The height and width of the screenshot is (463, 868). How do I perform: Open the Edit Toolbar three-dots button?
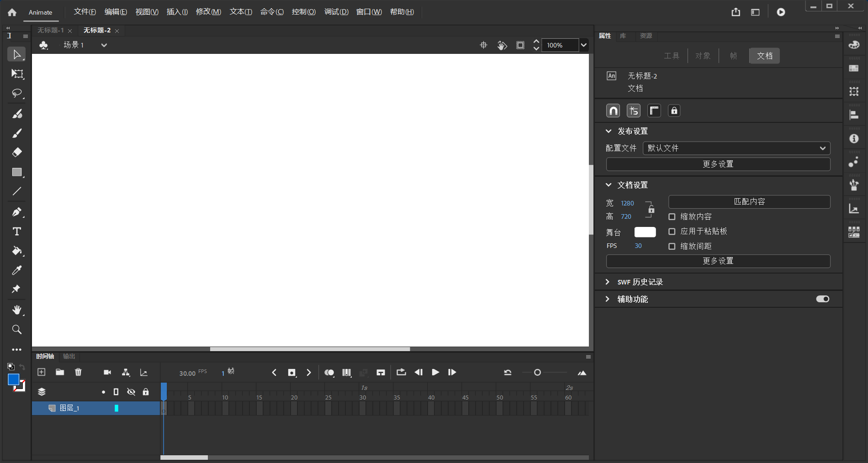(x=17, y=349)
